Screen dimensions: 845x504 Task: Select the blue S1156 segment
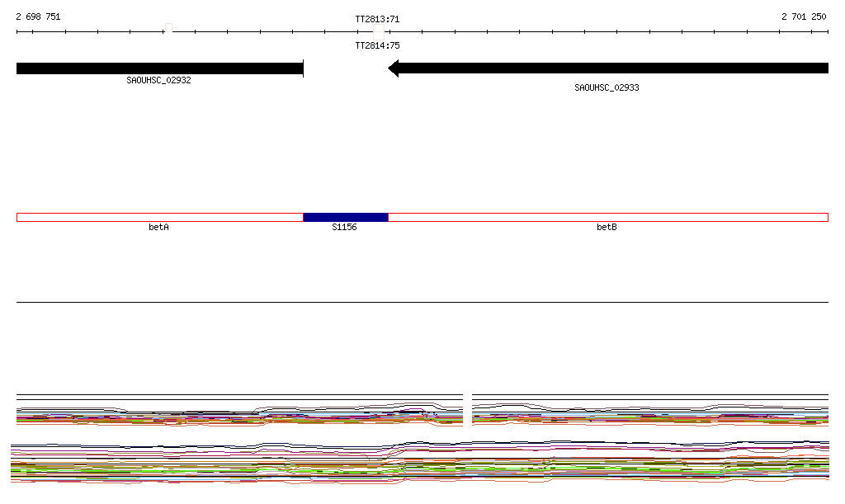346,218
